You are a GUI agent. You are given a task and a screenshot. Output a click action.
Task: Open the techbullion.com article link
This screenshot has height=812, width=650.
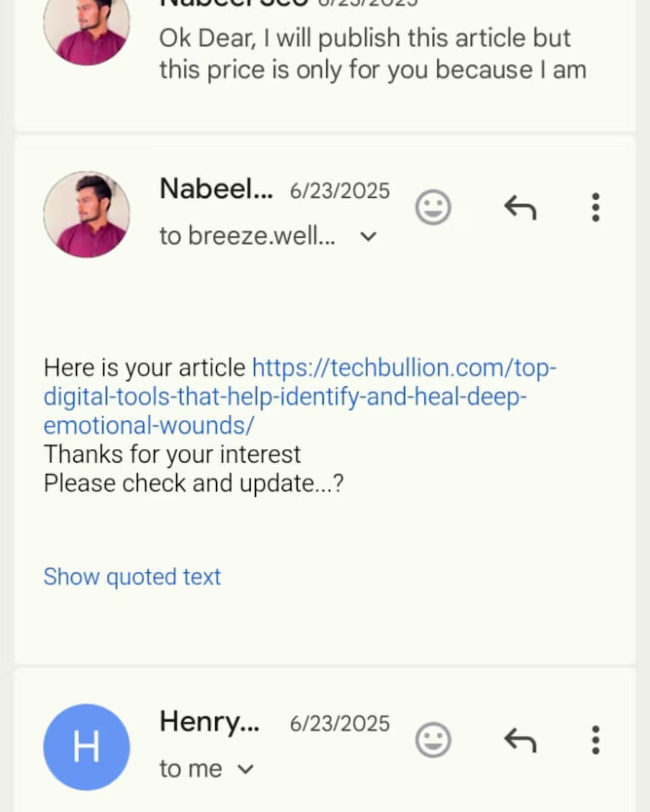(x=300, y=396)
